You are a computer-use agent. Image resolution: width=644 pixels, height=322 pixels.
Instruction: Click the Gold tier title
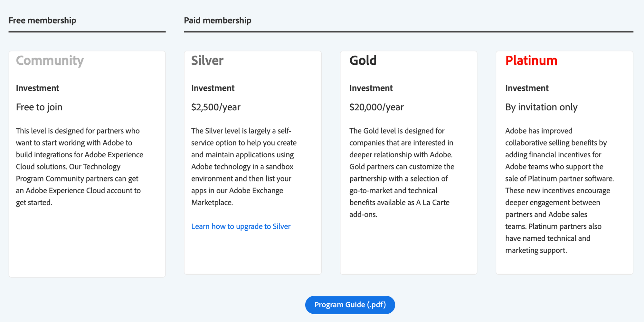(363, 60)
